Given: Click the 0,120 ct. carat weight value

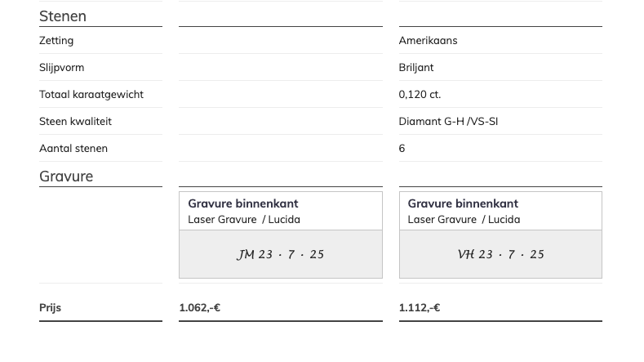Looking at the screenshot, I should (420, 95).
